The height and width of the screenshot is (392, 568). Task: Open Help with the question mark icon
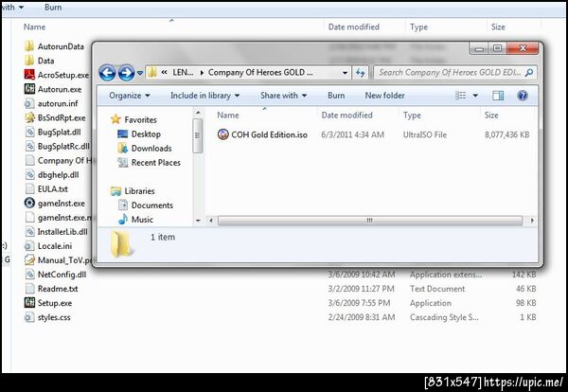(x=523, y=96)
